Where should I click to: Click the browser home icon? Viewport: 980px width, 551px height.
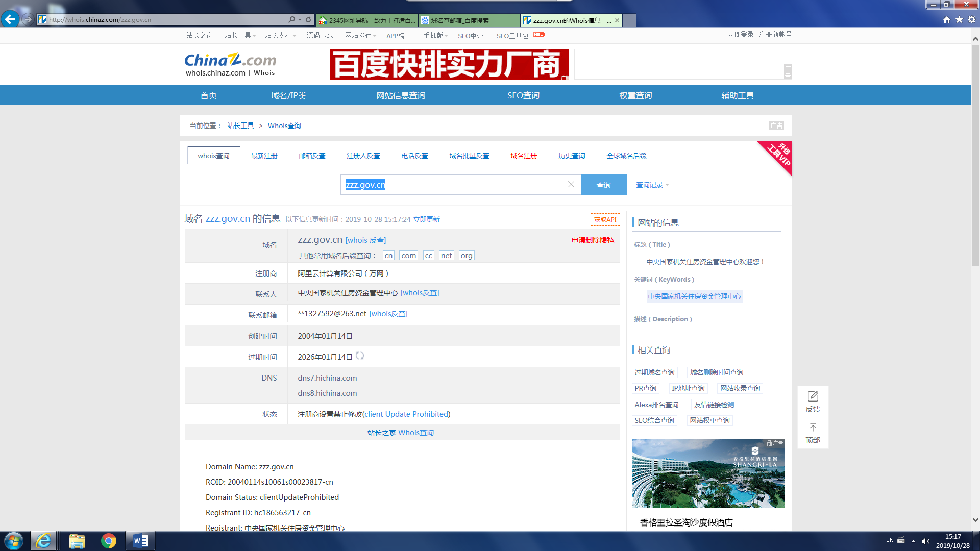click(x=947, y=19)
